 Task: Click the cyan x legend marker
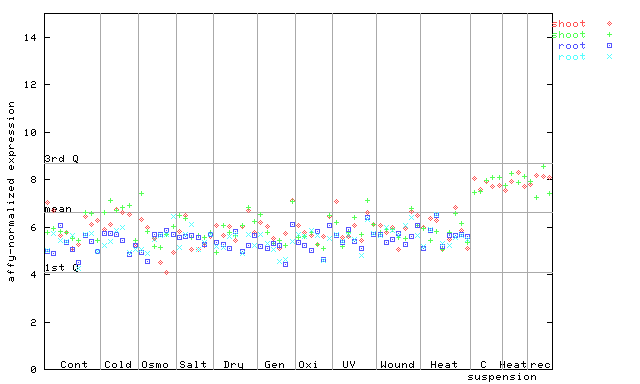point(609,57)
